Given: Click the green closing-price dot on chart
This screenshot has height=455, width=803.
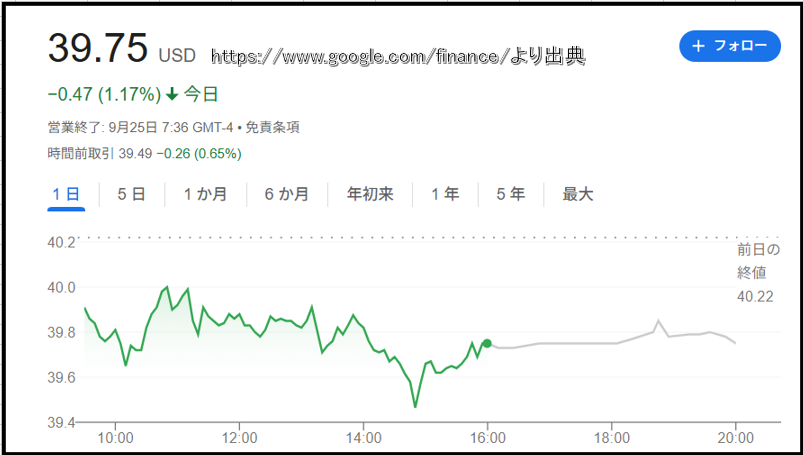Looking at the screenshot, I should click(487, 343).
